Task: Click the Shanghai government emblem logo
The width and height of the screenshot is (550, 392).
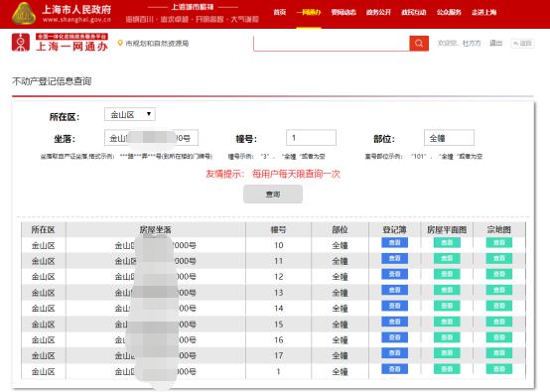Action: tap(24, 14)
